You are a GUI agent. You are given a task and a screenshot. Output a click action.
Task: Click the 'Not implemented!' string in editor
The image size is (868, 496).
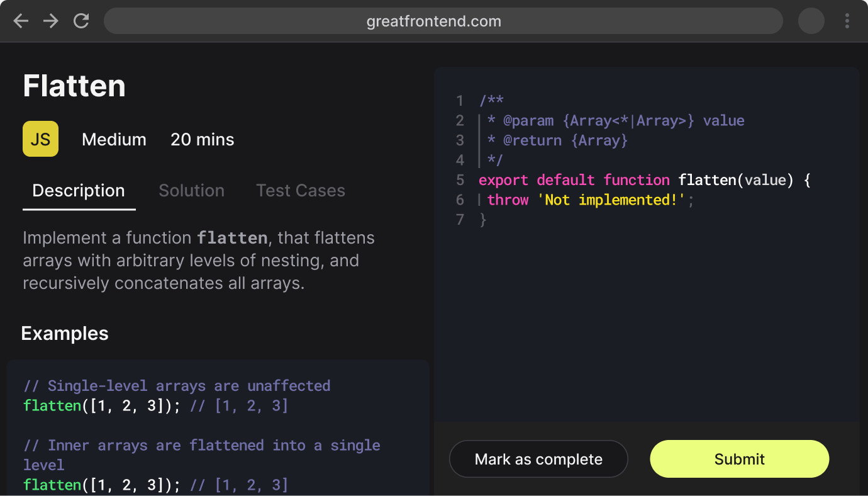tap(611, 200)
